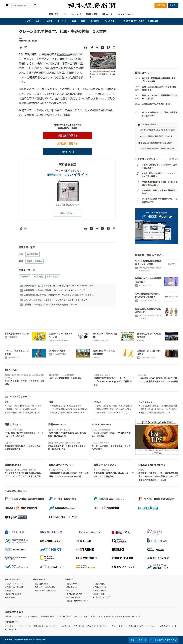183x644 pixels.
Task: Open the hamburger menu in the header
Action: (7, 5)
